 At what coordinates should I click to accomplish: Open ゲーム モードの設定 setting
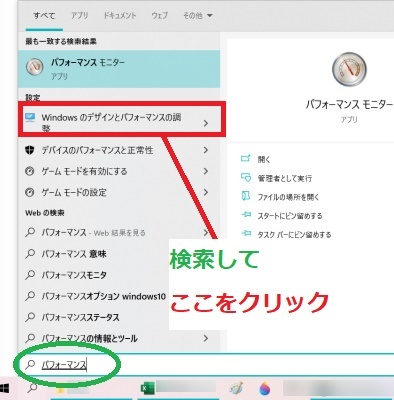click(x=119, y=192)
